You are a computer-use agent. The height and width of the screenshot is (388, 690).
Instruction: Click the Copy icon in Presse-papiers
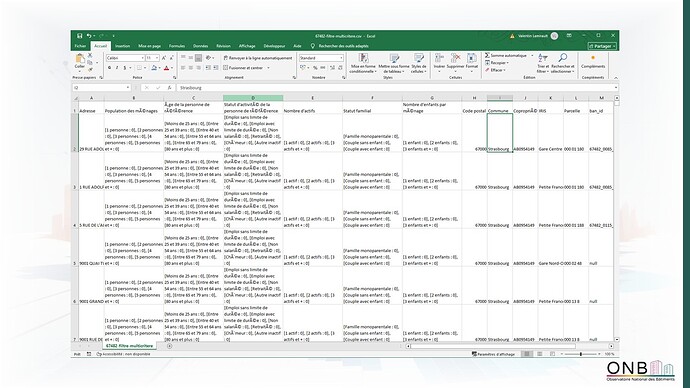(90, 62)
